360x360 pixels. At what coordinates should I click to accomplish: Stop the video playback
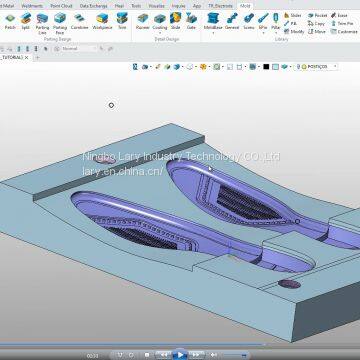[x=147, y=355]
